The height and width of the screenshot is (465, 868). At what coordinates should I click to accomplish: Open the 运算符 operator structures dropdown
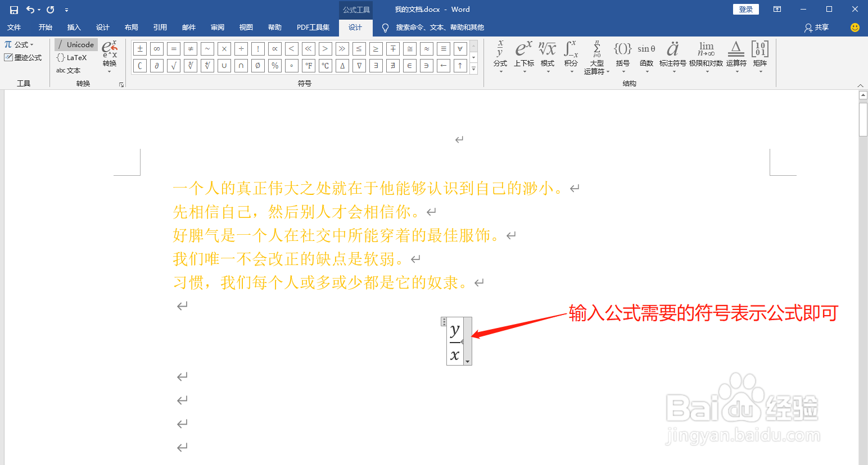[736, 56]
